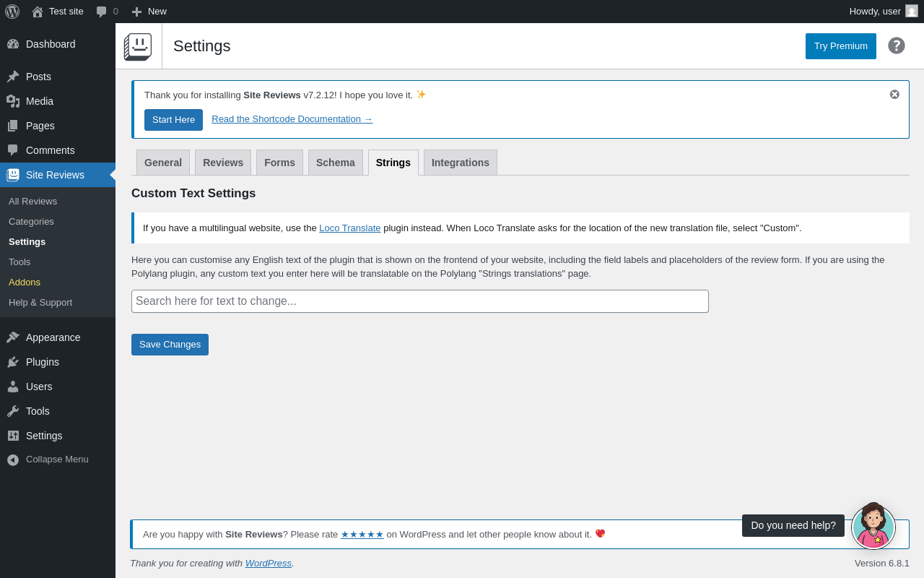
Task: Click Save Changes button
Action: coord(170,345)
